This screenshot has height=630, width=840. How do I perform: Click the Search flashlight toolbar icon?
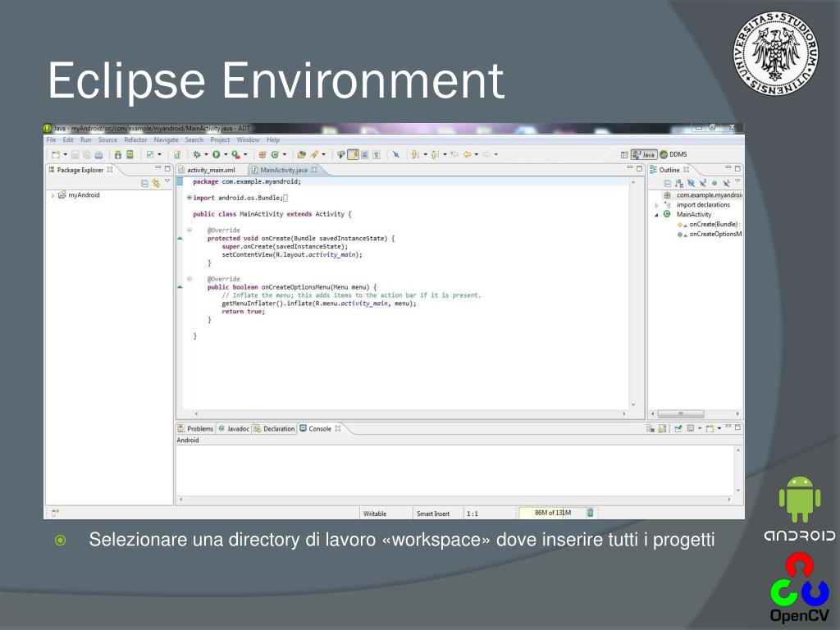pyautogui.click(x=314, y=155)
